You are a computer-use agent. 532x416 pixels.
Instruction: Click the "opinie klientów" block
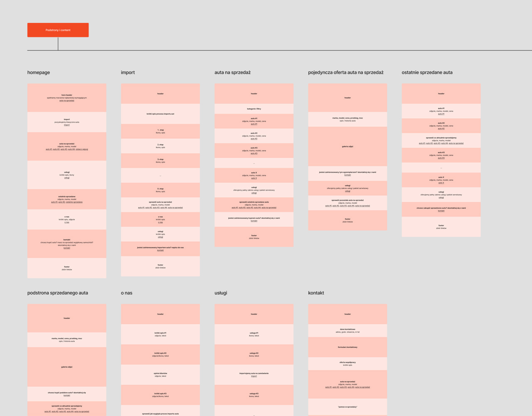pyautogui.click(x=160, y=374)
